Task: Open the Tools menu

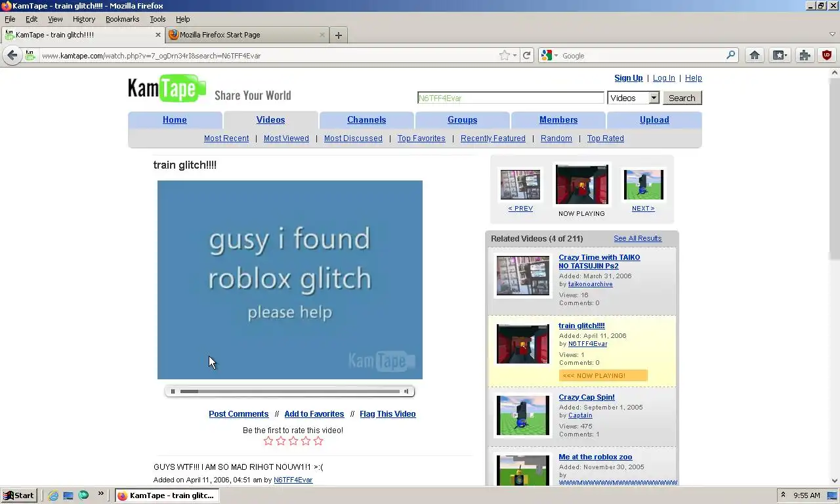Action: (157, 19)
